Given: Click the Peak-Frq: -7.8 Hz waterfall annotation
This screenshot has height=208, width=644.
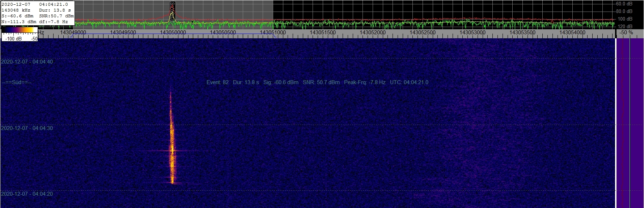Looking at the screenshot, I should click(x=365, y=82).
